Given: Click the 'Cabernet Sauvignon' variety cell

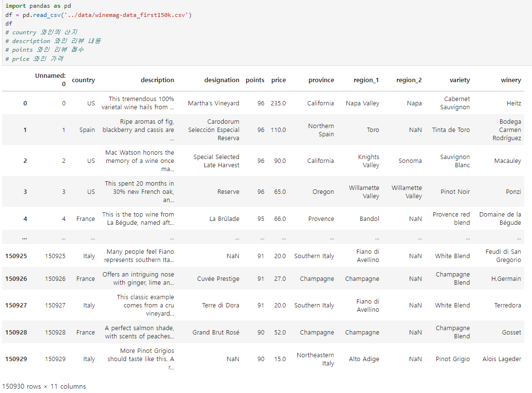Looking at the screenshot, I should pos(455,103).
